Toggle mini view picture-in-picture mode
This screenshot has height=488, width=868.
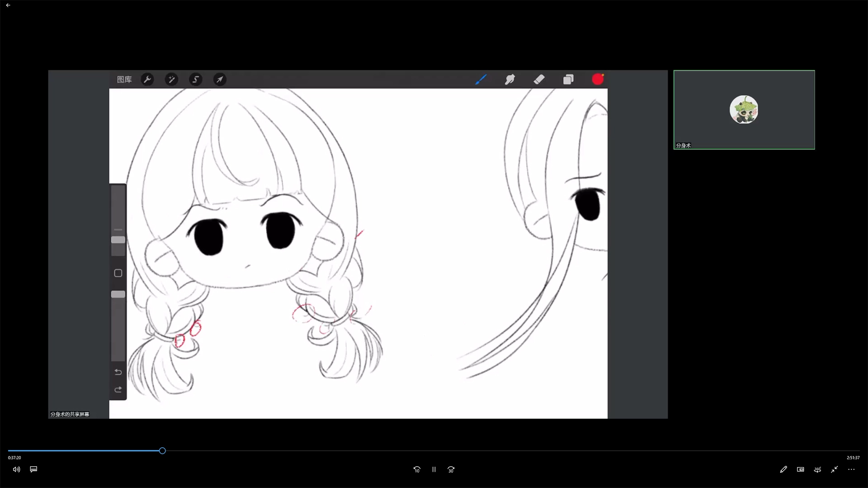click(800, 469)
